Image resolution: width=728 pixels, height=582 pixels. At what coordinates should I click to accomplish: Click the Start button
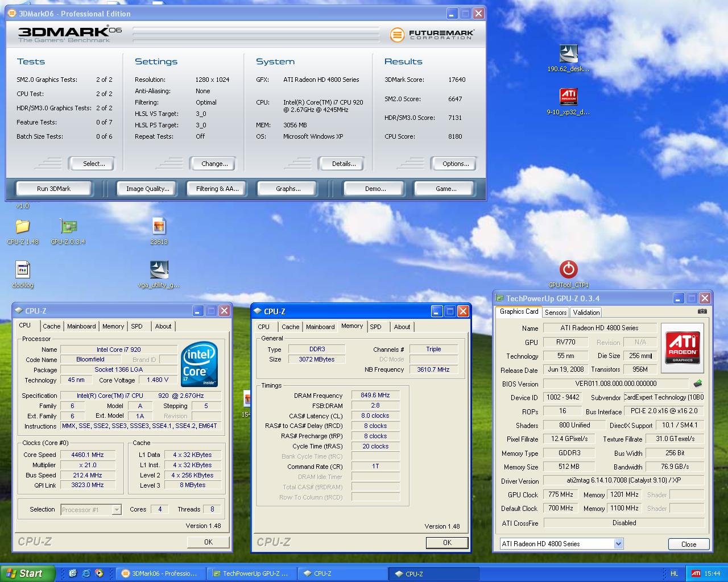(x=27, y=573)
